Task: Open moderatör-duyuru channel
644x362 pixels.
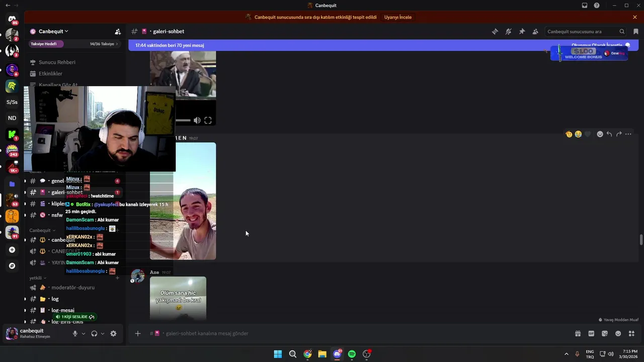Action: point(74,288)
